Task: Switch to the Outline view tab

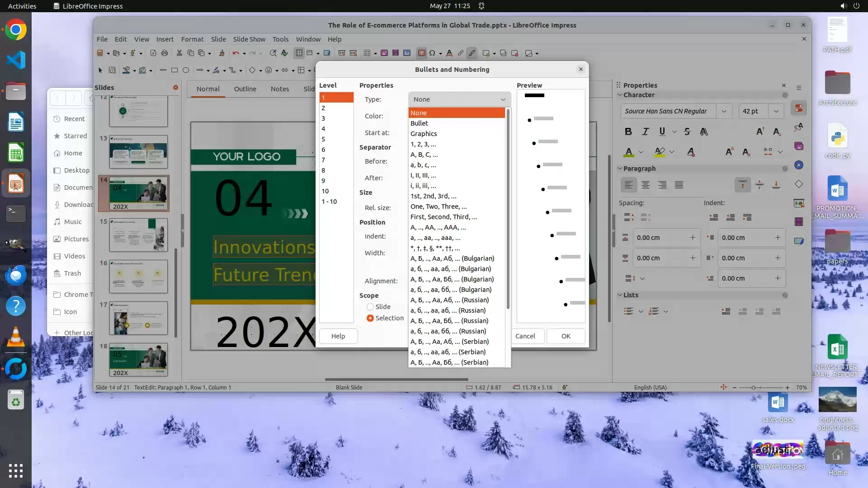Action: [245, 89]
